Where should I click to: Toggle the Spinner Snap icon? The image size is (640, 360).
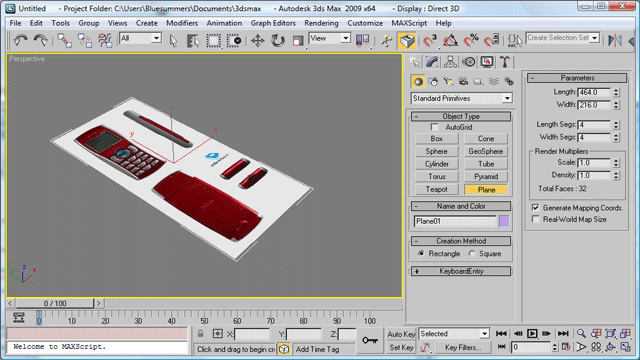491,40
